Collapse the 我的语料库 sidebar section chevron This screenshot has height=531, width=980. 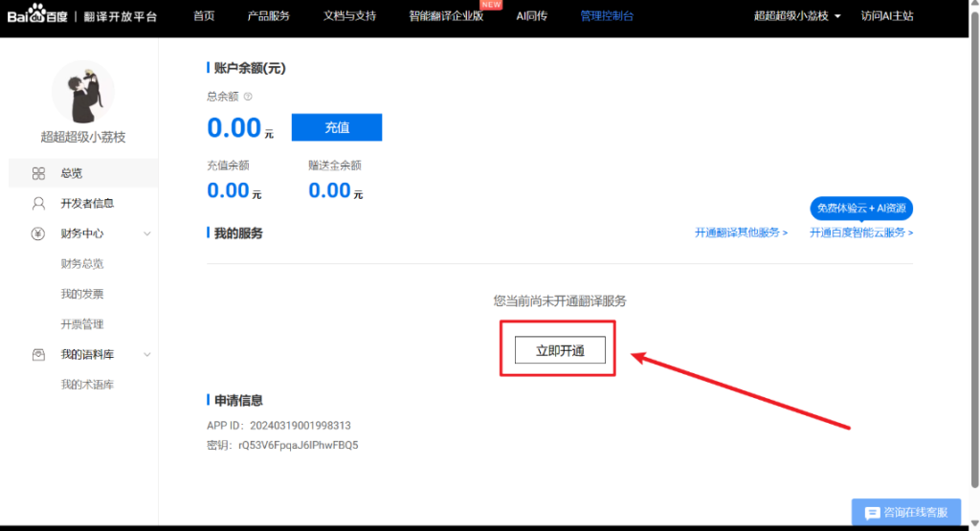point(147,355)
